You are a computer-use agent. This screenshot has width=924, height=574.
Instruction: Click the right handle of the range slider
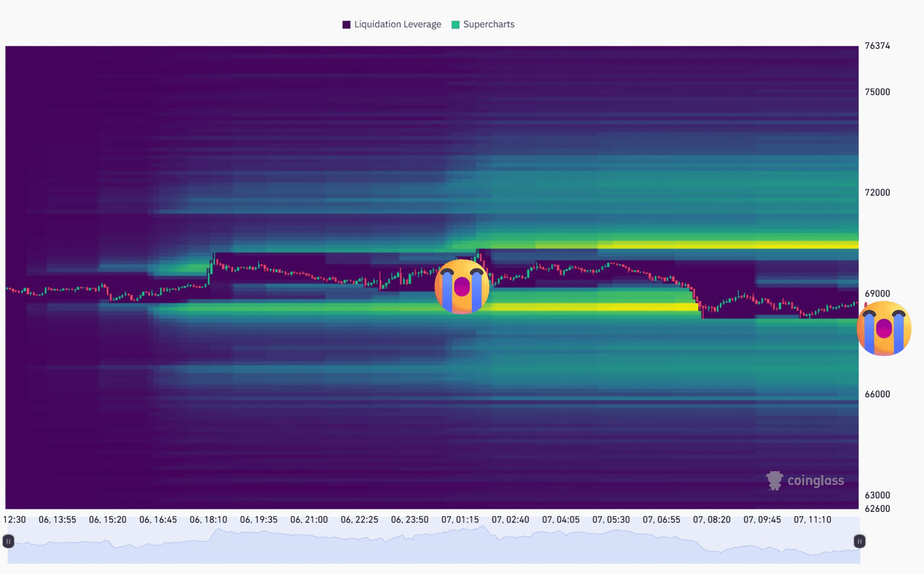[859, 541]
